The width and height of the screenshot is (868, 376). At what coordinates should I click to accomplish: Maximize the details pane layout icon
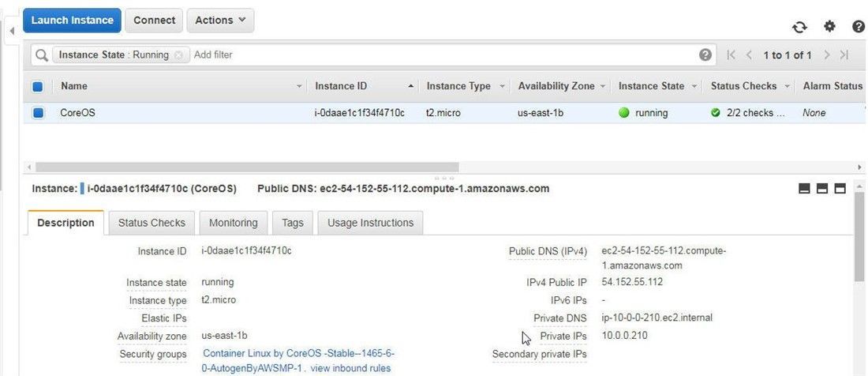point(840,189)
